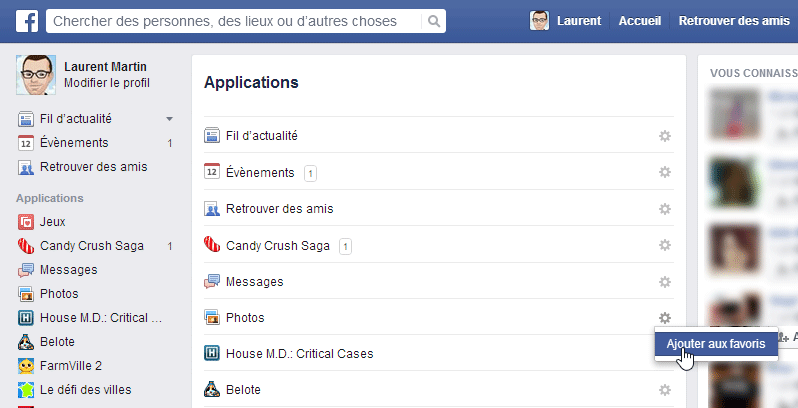Click the Facebook logo icon
The height and width of the screenshot is (408, 798).
[26, 21]
